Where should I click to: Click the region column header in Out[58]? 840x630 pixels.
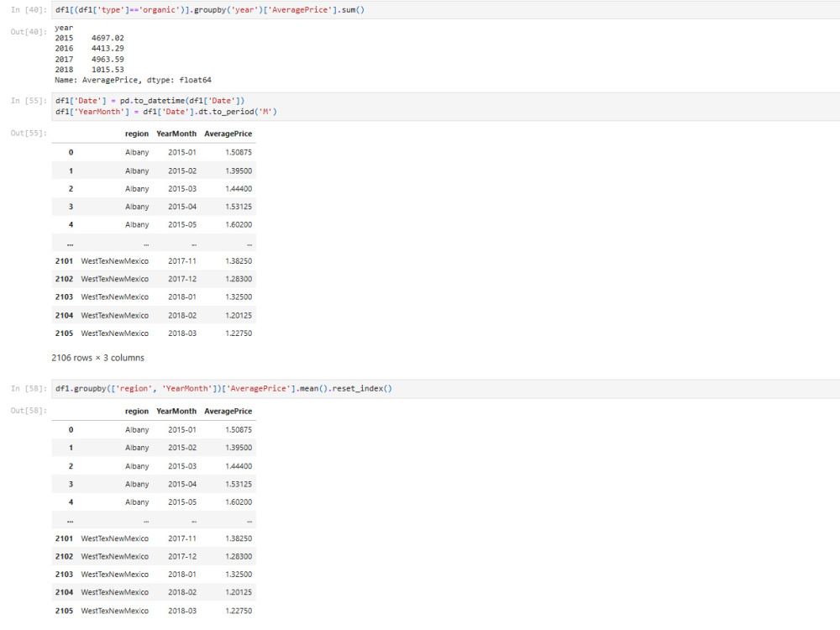click(x=137, y=412)
